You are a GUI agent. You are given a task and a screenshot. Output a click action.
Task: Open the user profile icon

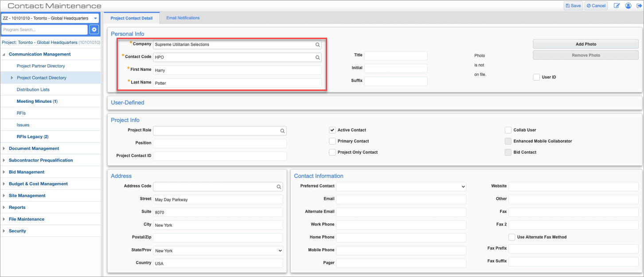(628, 6)
